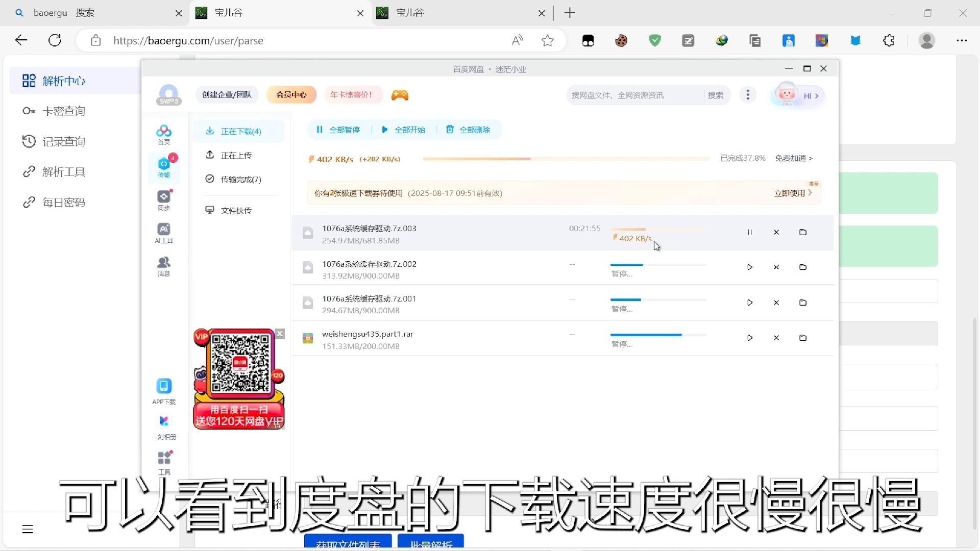Click hamburger menu icon at page bottom-left
The image size is (980, 551).
[28, 529]
